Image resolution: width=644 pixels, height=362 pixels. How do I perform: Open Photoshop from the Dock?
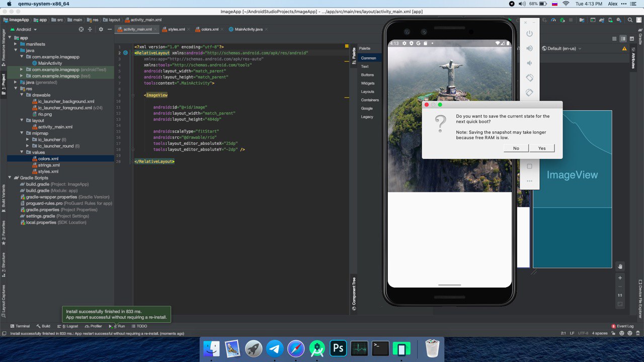338,348
